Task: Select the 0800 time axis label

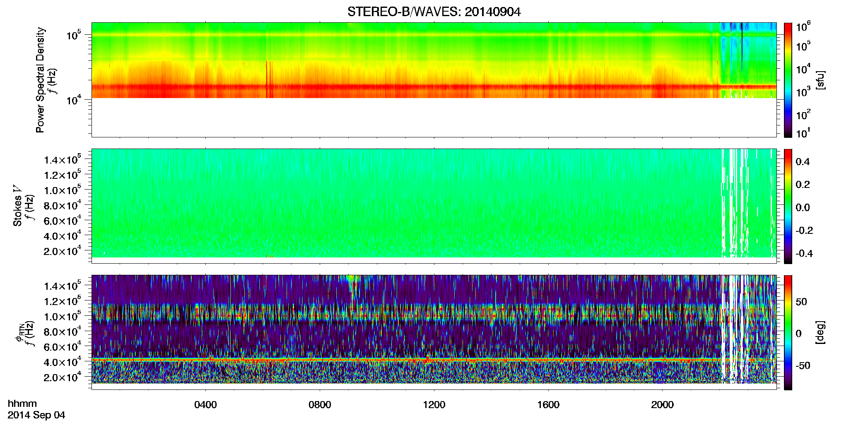Action: point(320,405)
